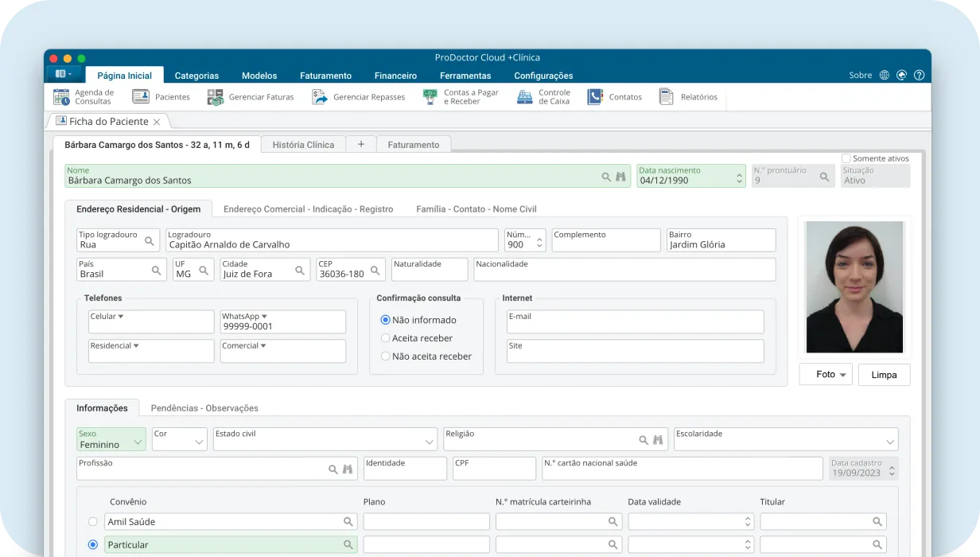Click the Foto dropdown button

point(826,375)
